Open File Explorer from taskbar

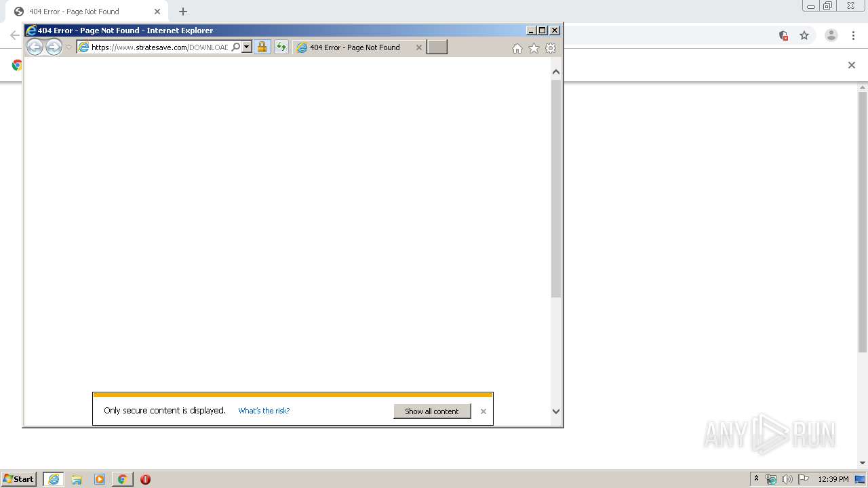click(77, 479)
